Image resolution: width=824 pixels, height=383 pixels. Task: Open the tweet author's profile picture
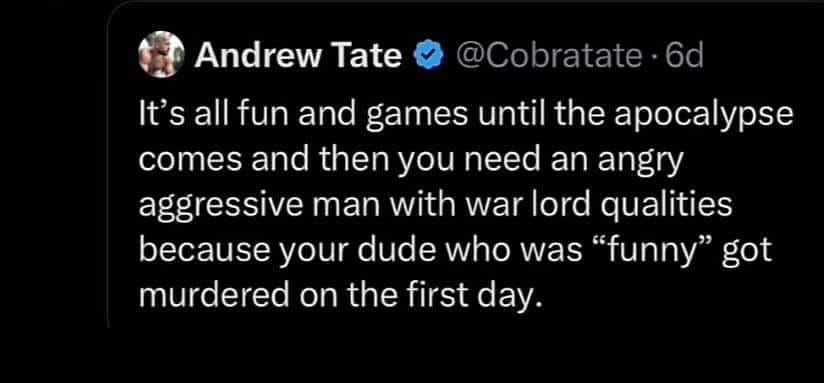tap(161, 54)
